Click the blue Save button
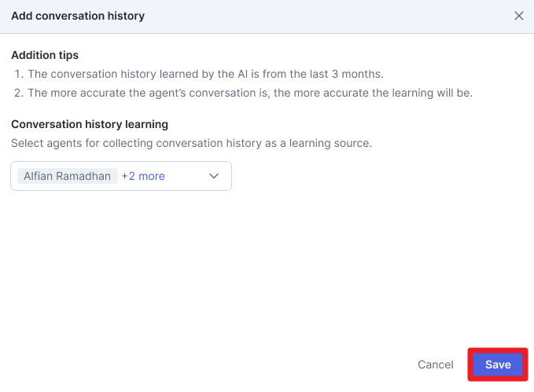The image size is (534, 392). coord(498,365)
